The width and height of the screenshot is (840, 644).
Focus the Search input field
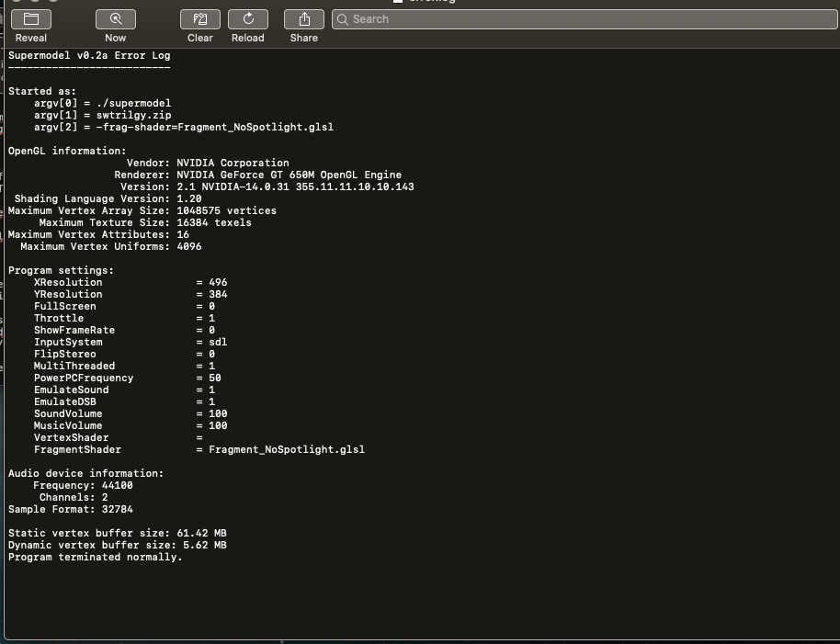click(x=585, y=19)
